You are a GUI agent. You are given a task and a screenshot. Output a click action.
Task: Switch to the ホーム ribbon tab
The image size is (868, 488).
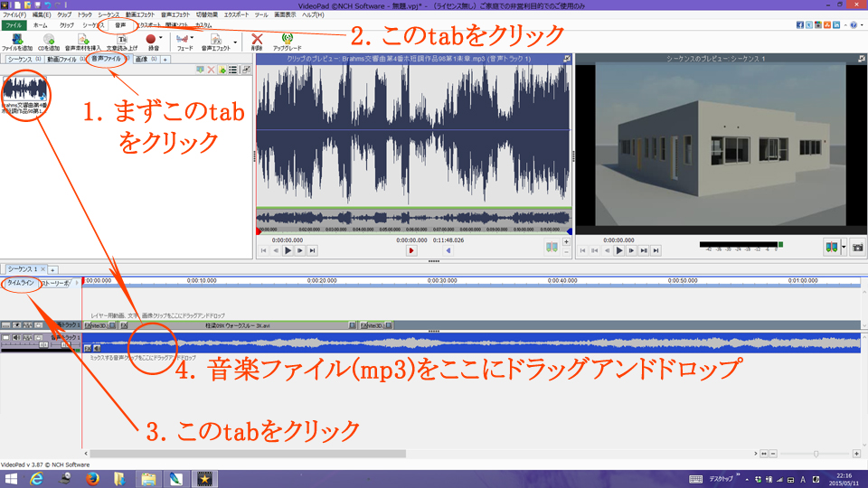pos(41,25)
